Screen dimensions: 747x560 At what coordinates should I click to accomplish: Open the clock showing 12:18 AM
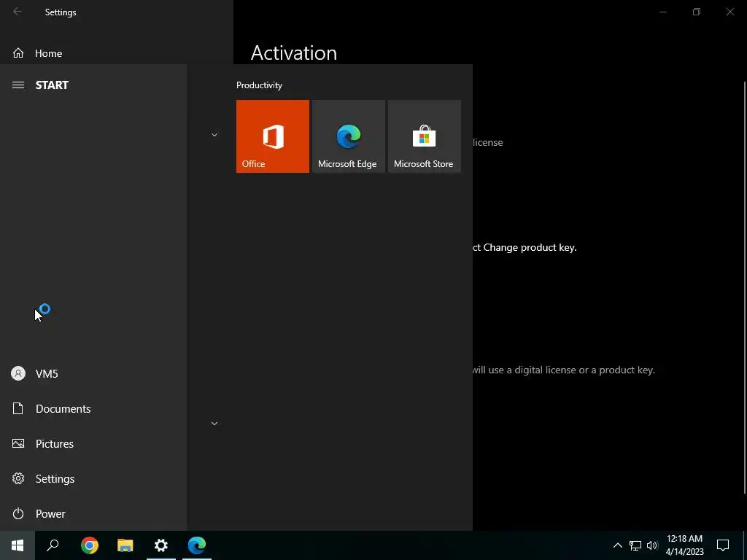684,545
